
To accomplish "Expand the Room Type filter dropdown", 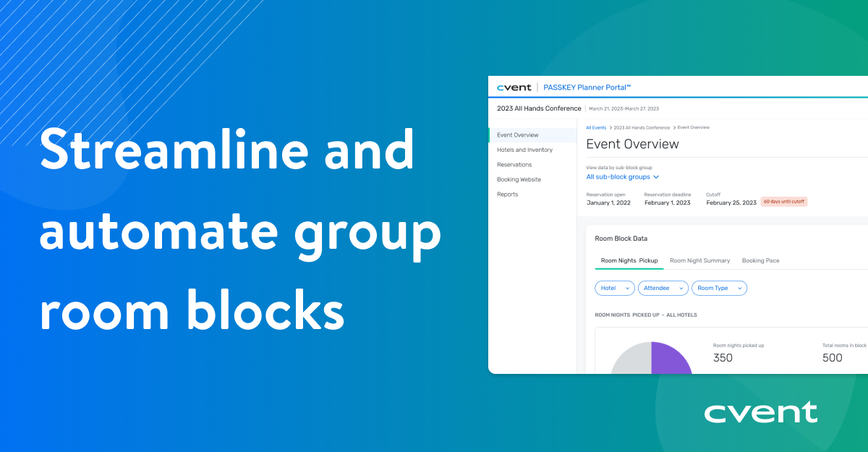I will [719, 288].
